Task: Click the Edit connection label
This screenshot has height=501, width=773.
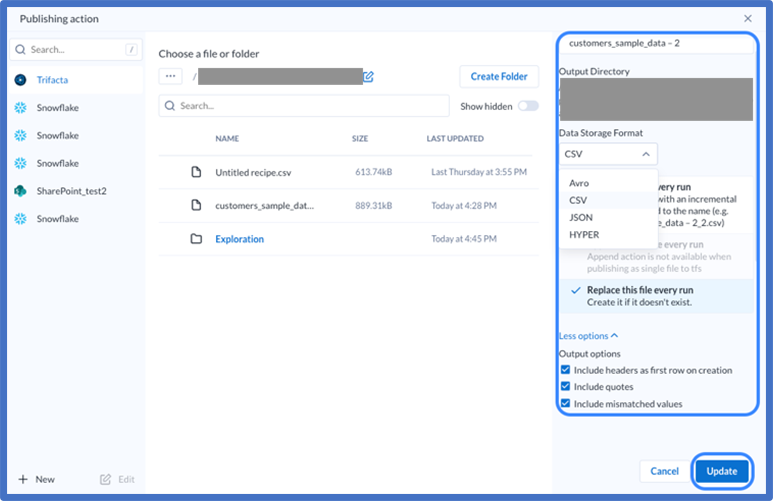Action: pyautogui.click(x=126, y=479)
